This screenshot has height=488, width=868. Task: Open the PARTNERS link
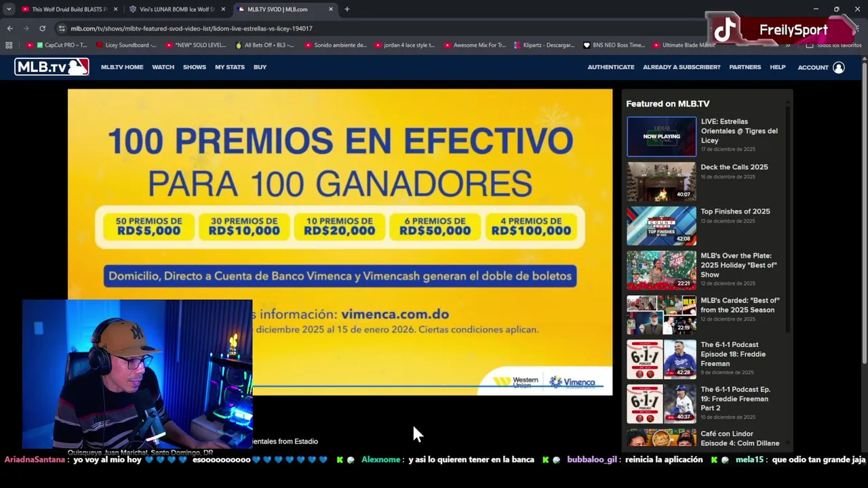745,67
